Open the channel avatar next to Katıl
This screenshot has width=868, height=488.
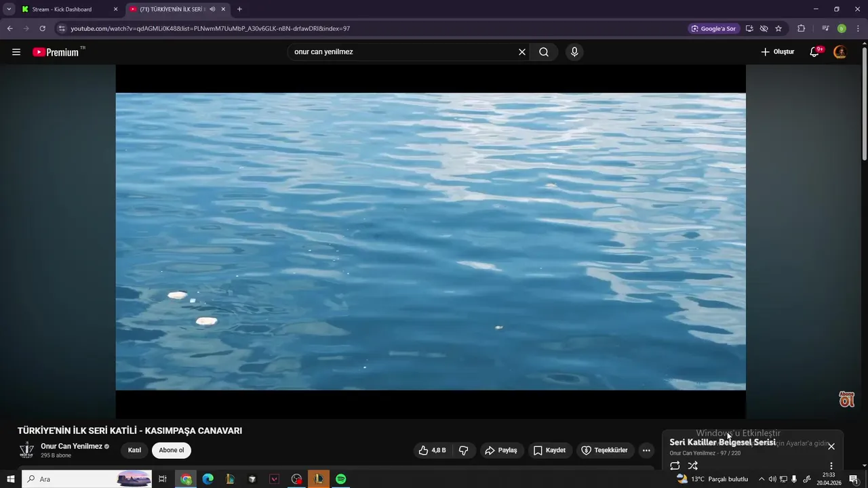pos(26,450)
